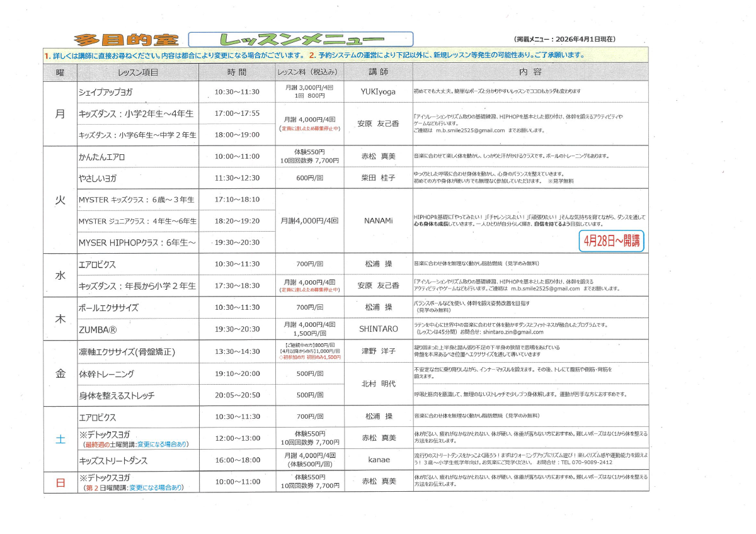Click the 16:00～18:00 time cell
756x534 pixels.
(237, 460)
